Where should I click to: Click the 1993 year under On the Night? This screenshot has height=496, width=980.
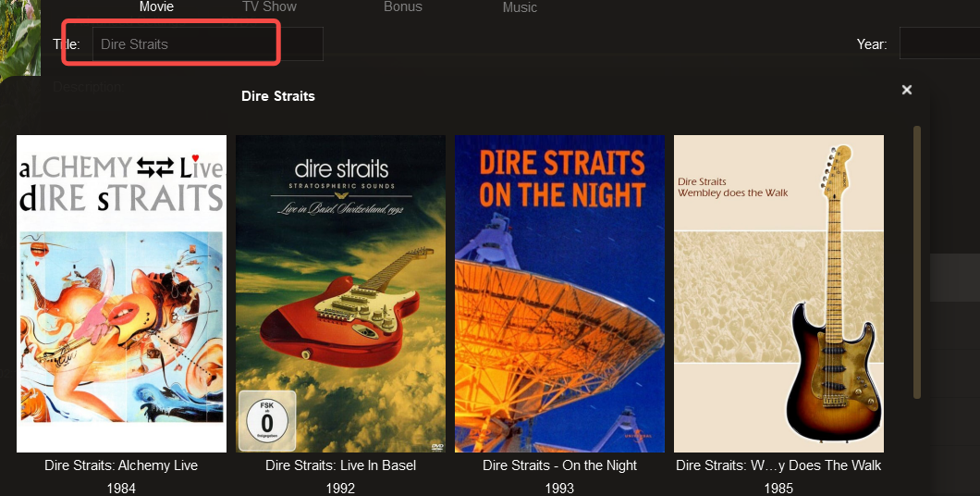pyautogui.click(x=559, y=489)
